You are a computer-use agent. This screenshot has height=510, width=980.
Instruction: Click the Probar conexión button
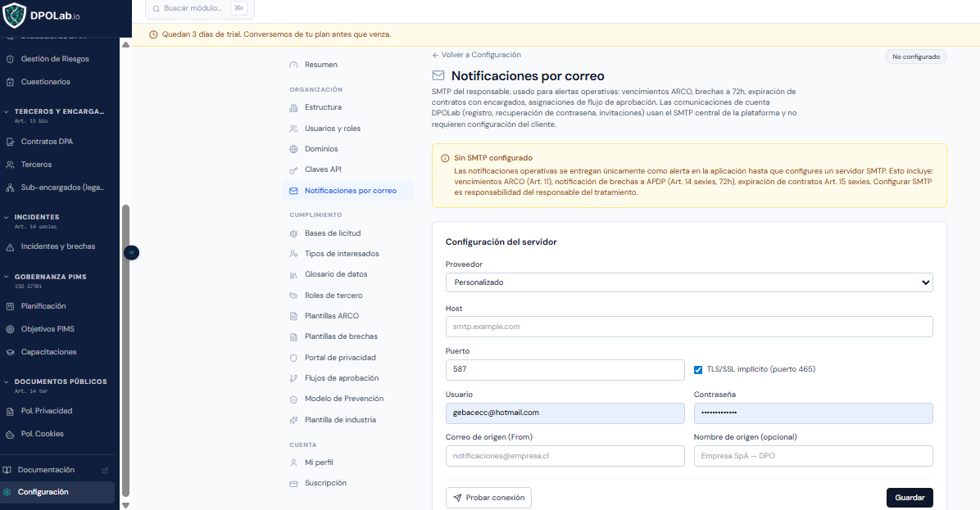(x=488, y=498)
